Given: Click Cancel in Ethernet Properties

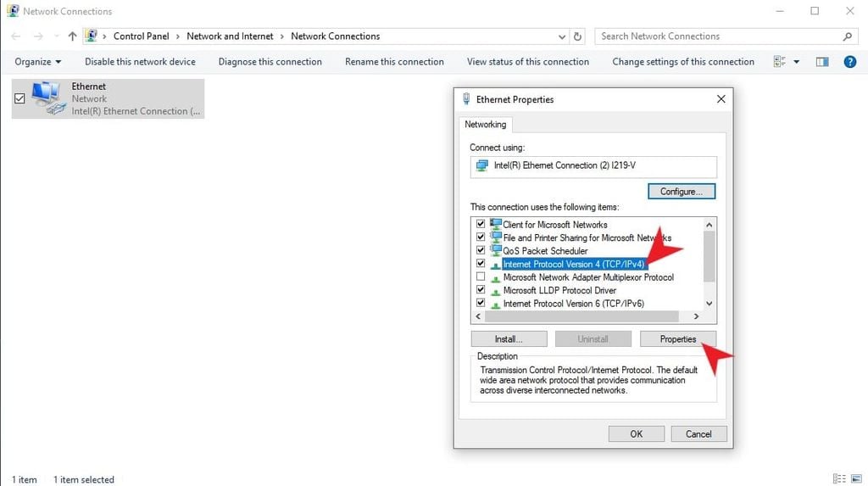Looking at the screenshot, I should (x=698, y=434).
